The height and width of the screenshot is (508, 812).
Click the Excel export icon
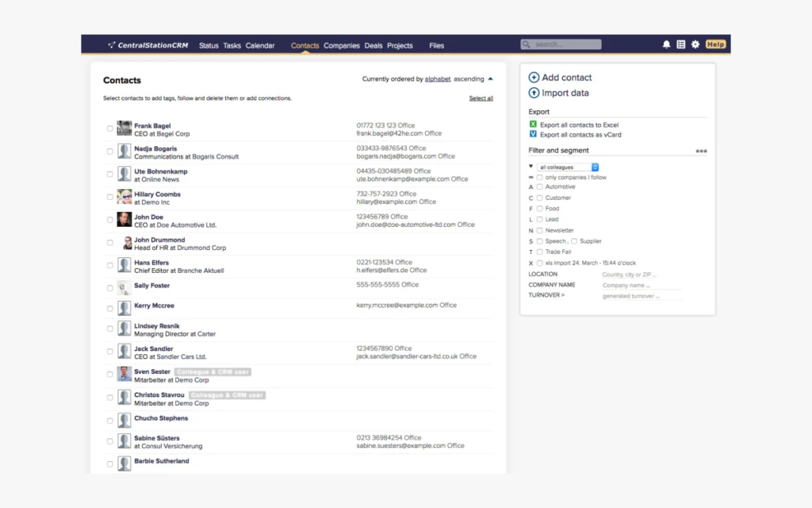click(x=533, y=125)
